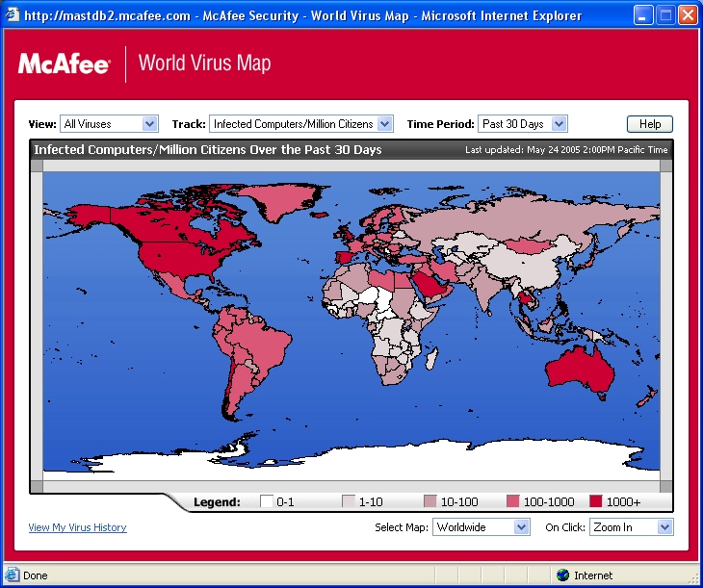This screenshot has height=588, width=703.
Task: Minimize the Internet Explorer window
Action: [643, 15]
